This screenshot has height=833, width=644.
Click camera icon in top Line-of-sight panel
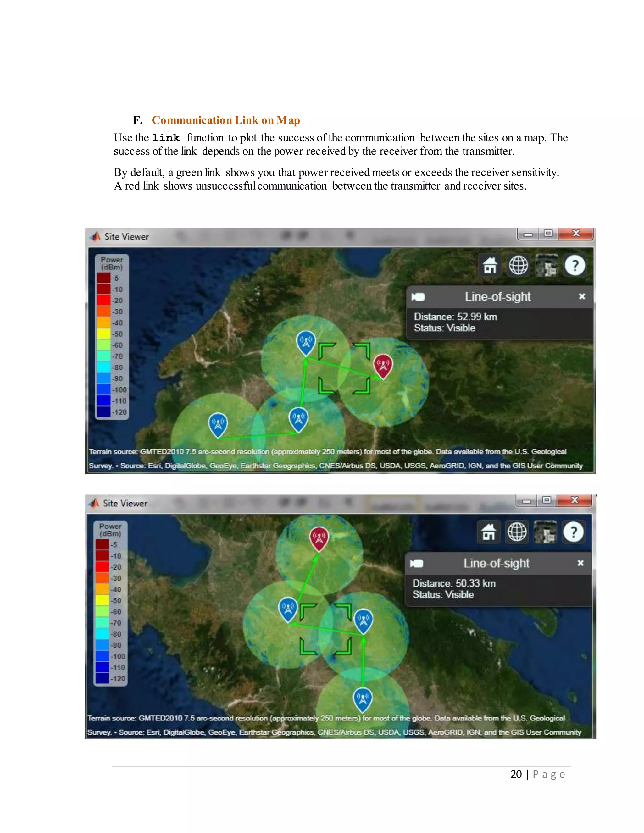click(x=418, y=297)
